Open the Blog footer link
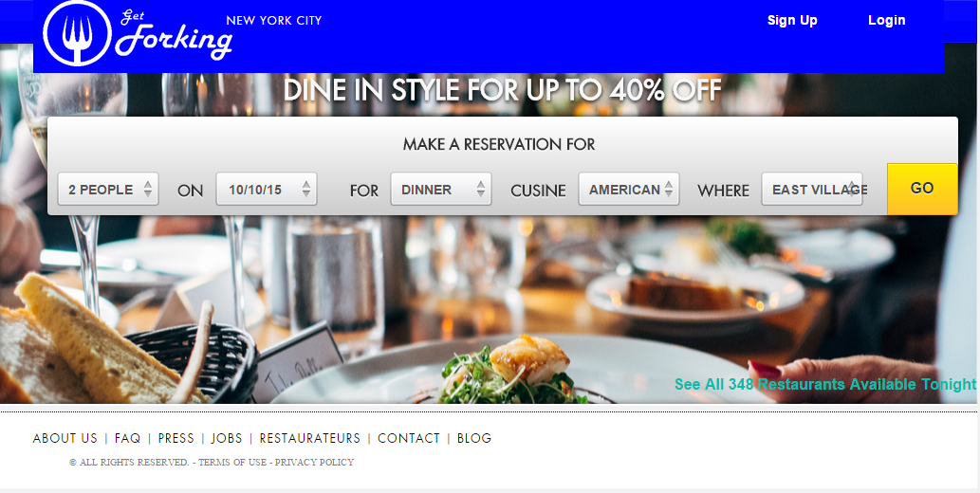This screenshot has height=493, width=980. click(474, 438)
